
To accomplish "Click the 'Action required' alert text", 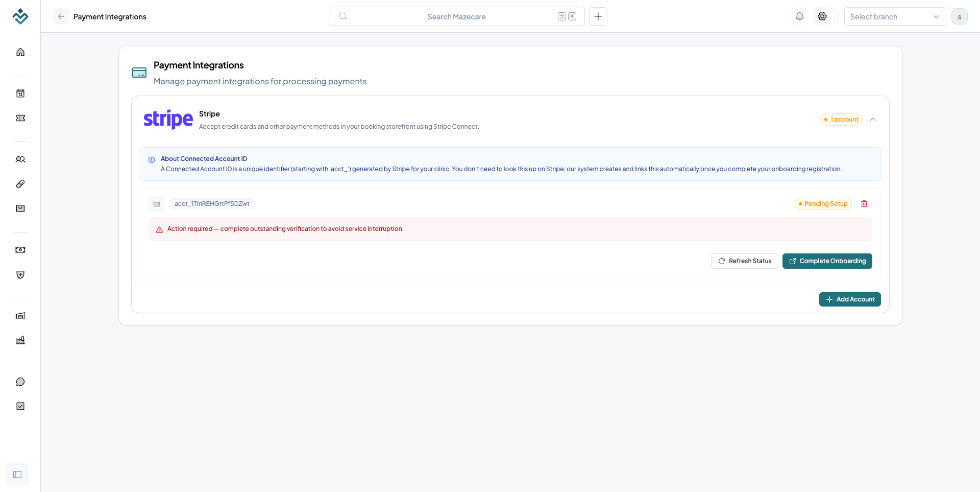I will [285, 229].
